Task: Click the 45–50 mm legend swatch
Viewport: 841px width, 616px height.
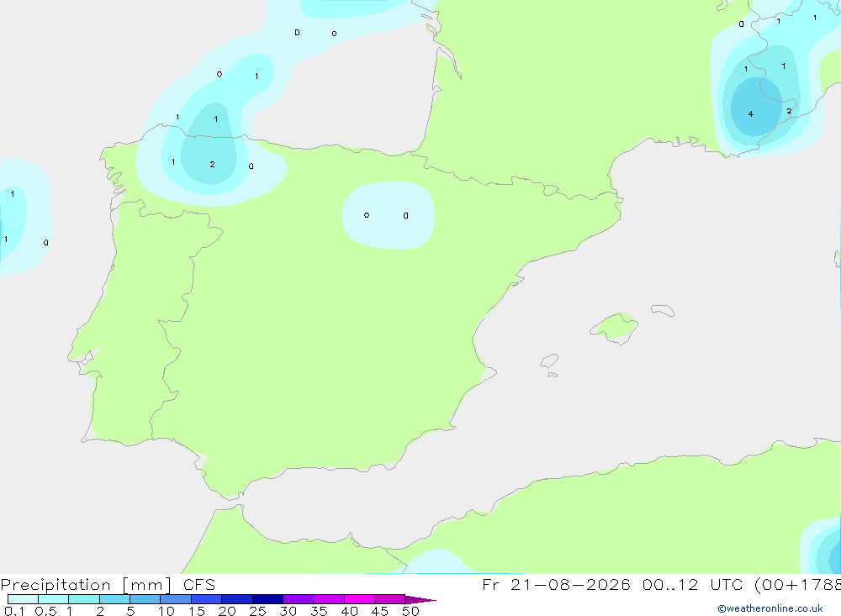Action: pyautogui.click(x=390, y=599)
